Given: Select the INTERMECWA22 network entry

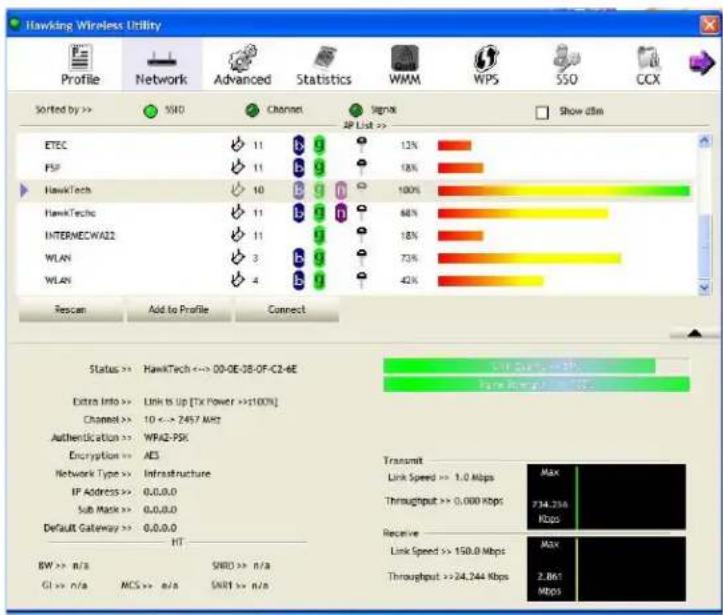Looking at the screenshot, I should pyautogui.click(x=356, y=235).
